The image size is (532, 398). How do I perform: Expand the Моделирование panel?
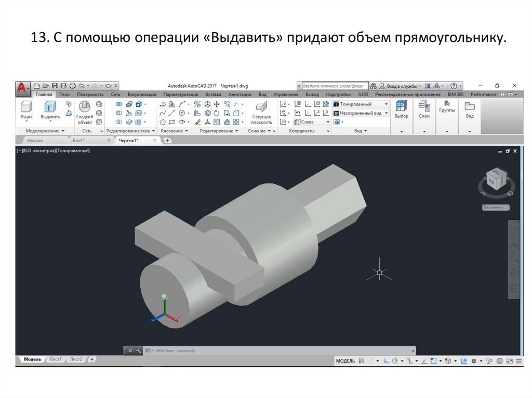[45, 131]
